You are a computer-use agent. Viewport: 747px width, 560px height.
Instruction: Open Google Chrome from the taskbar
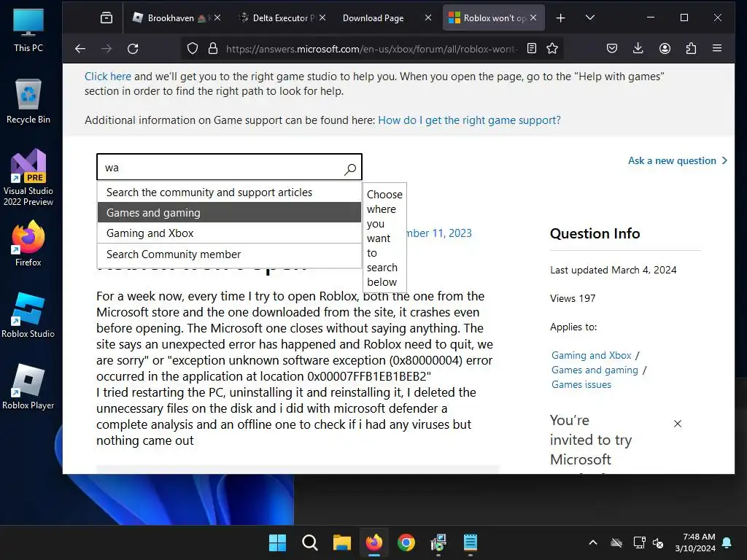[406, 542]
